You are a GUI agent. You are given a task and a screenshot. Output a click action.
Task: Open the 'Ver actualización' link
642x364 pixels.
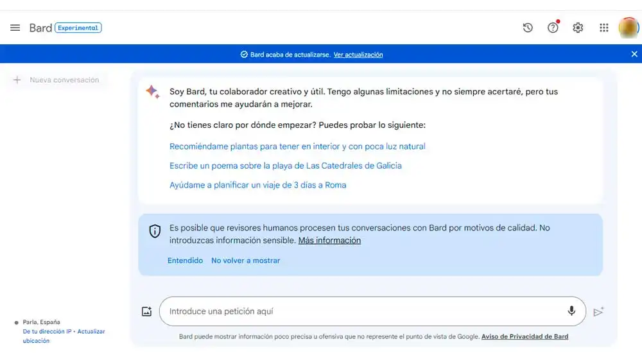point(358,55)
